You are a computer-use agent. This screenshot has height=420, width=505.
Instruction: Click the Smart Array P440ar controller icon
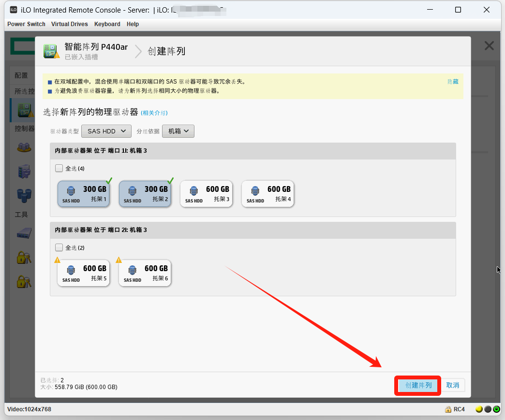[51, 51]
